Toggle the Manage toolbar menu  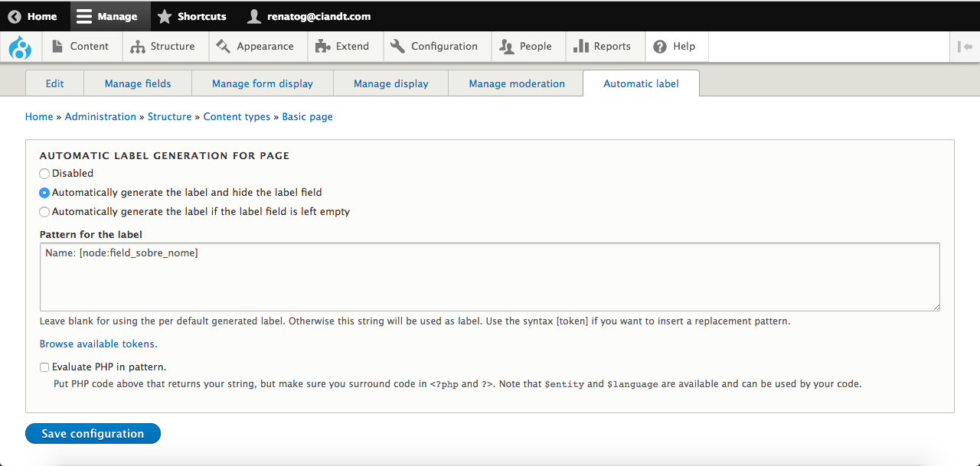point(107,16)
